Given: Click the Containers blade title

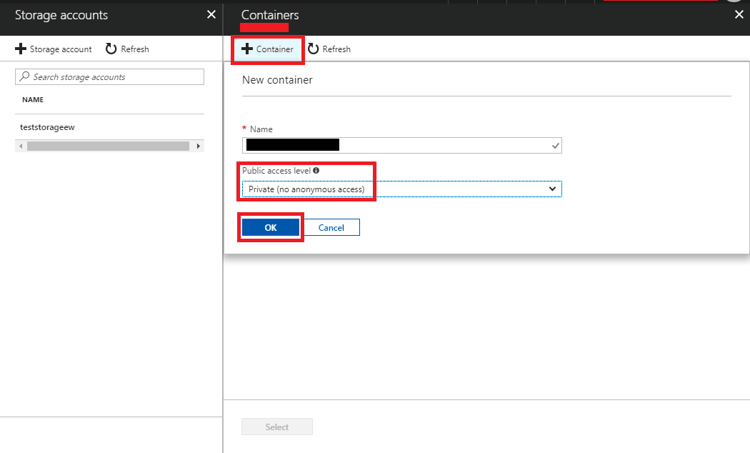Looking at the screenshot, I should pos(270,15).
